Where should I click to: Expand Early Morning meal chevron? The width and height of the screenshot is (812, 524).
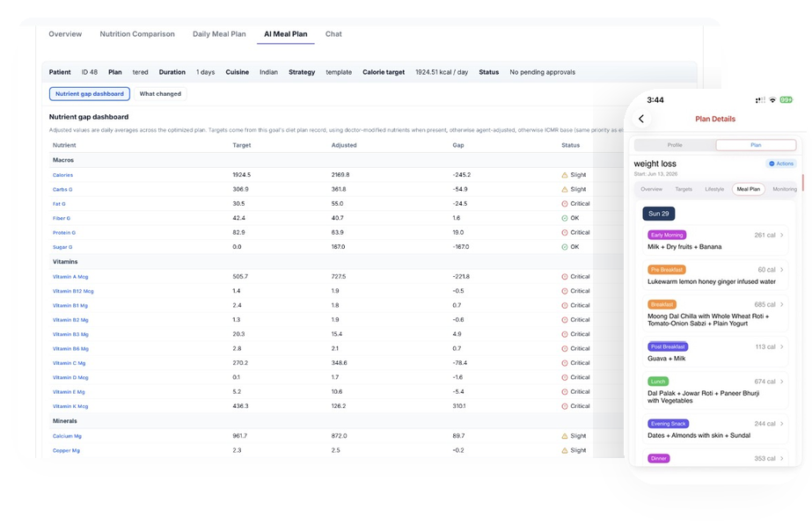click(x=782, y=235)
